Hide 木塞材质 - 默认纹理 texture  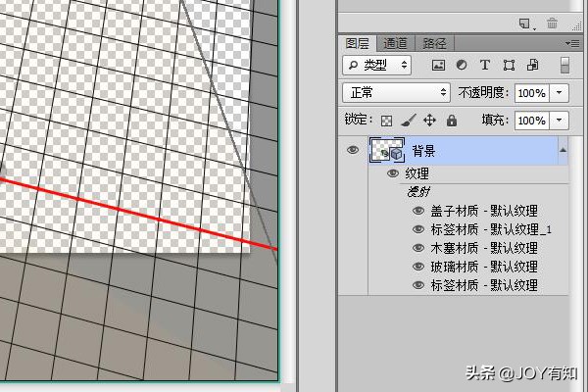(x=418, y=248)
